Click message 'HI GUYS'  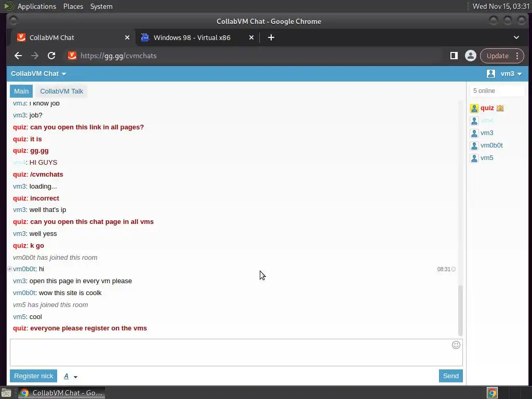coord(43,163)
